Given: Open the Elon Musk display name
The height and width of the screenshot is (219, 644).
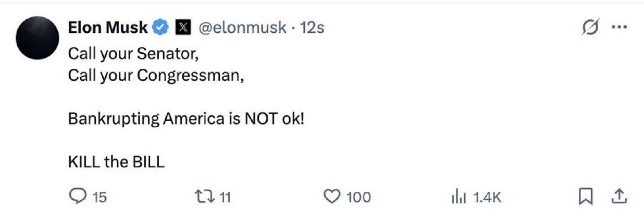Looking at the screenshot, I should (108, 28).
